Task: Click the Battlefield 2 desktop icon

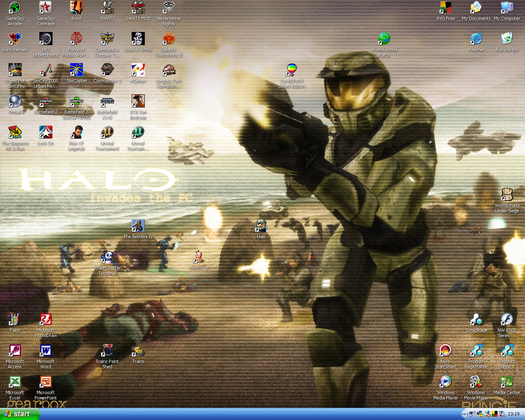Action: [46, 105]
